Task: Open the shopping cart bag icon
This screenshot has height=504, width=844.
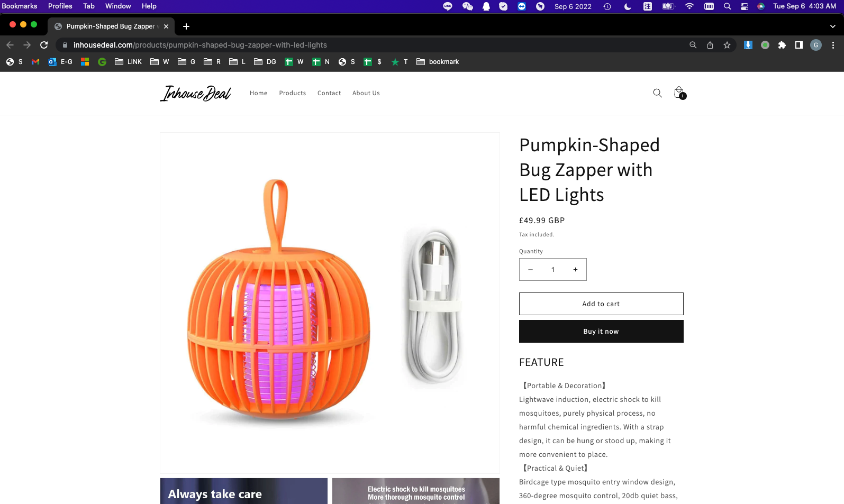Action: click(679, 93)
